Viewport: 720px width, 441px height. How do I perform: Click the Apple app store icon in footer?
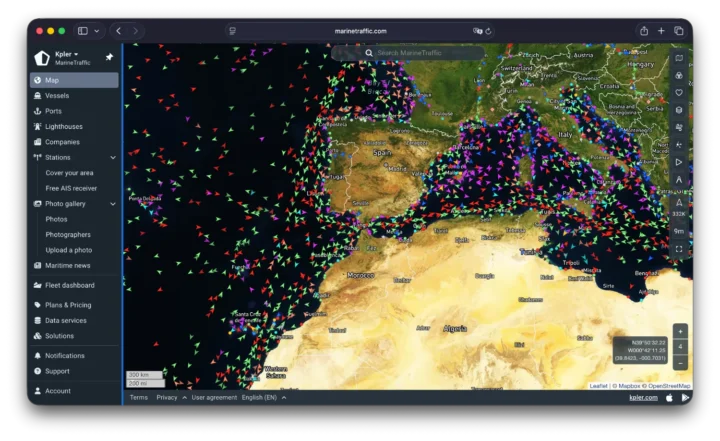click(x=669, y=397)
